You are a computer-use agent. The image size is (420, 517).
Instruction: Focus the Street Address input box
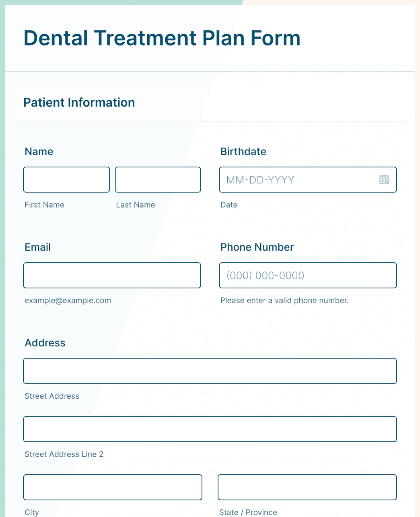[210, 371]
